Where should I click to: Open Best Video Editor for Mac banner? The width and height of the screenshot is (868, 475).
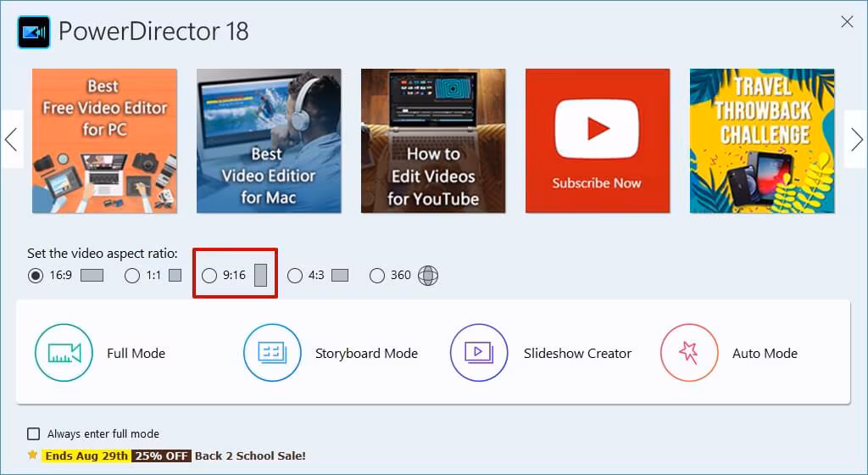[x=269, y=141]
